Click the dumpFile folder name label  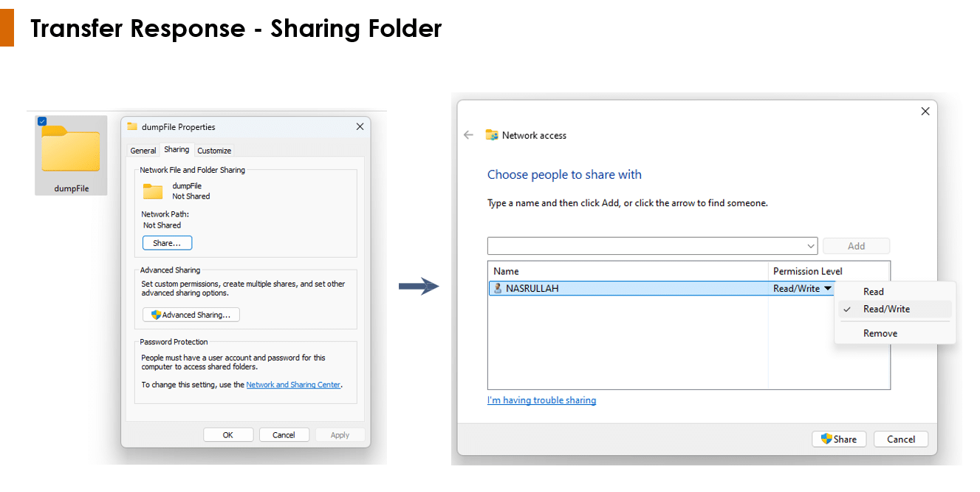pos(71,188)
